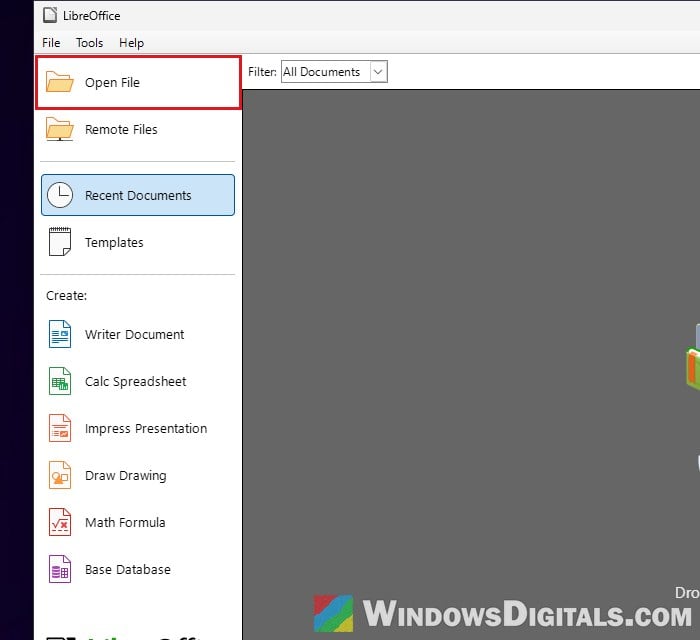Click the Templates label
The height and width of the screenshot is (640, 700).
[114, 242]
